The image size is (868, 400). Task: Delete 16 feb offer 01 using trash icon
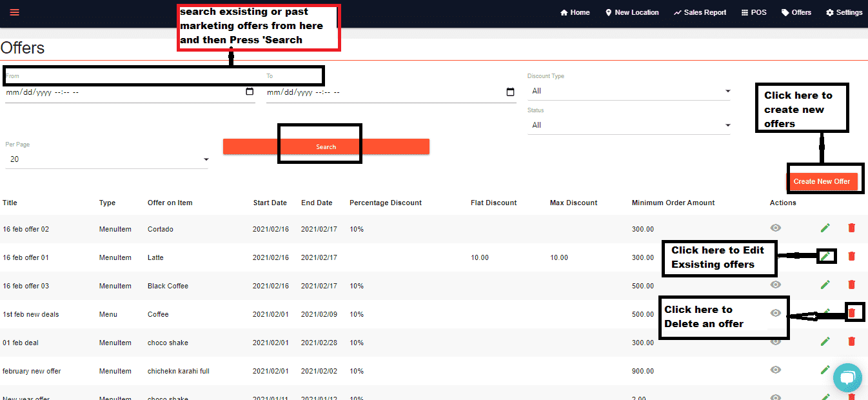[x=851, y=256]
